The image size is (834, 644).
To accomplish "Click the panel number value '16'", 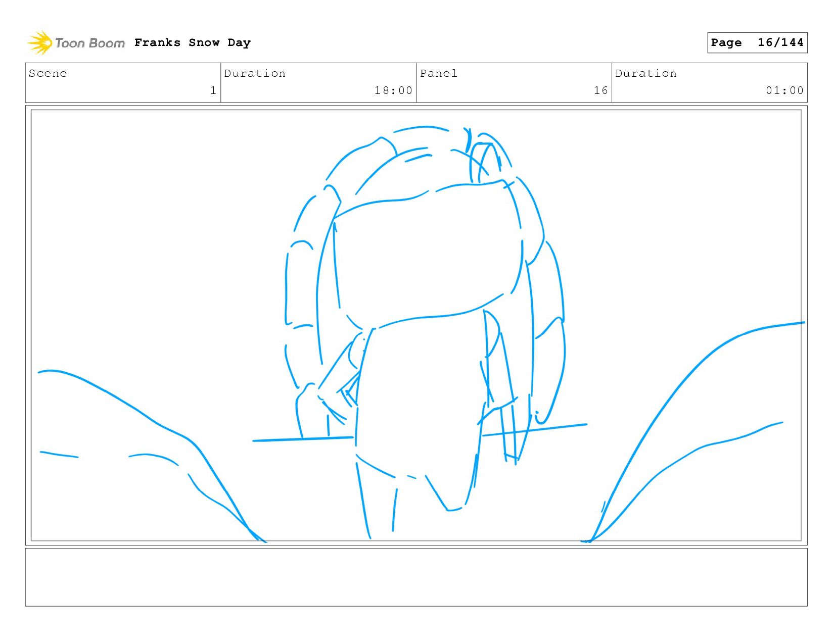I will click(x=600, y=90).
